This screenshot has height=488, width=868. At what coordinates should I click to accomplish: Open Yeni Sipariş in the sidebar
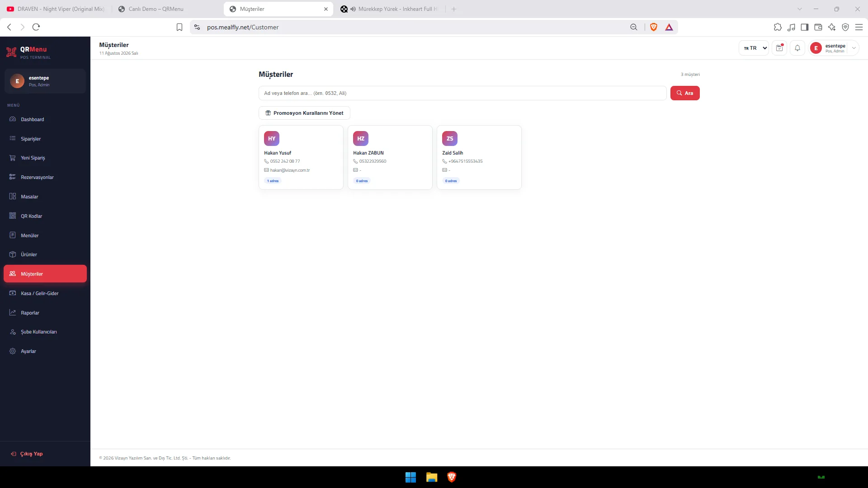tap(45, 158)
